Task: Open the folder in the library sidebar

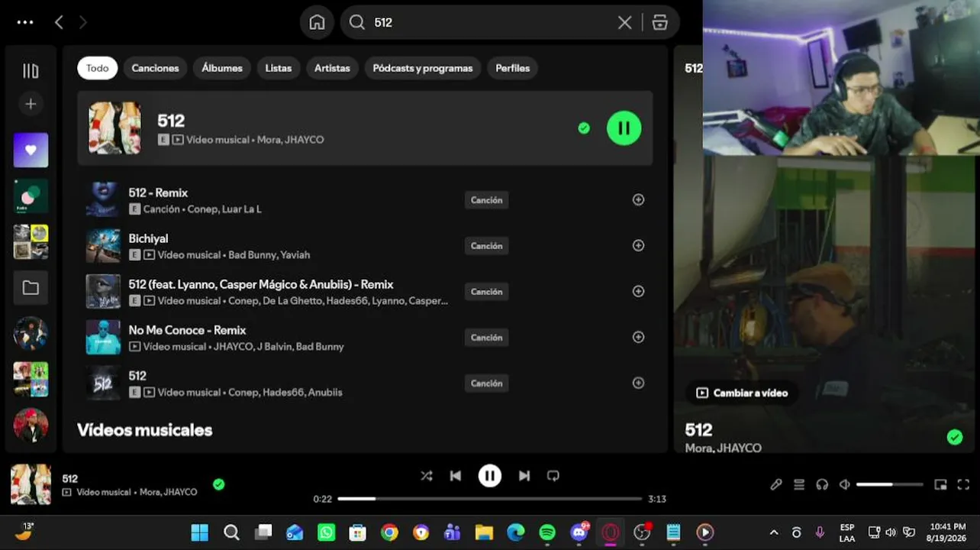Action: click(31, 288)
